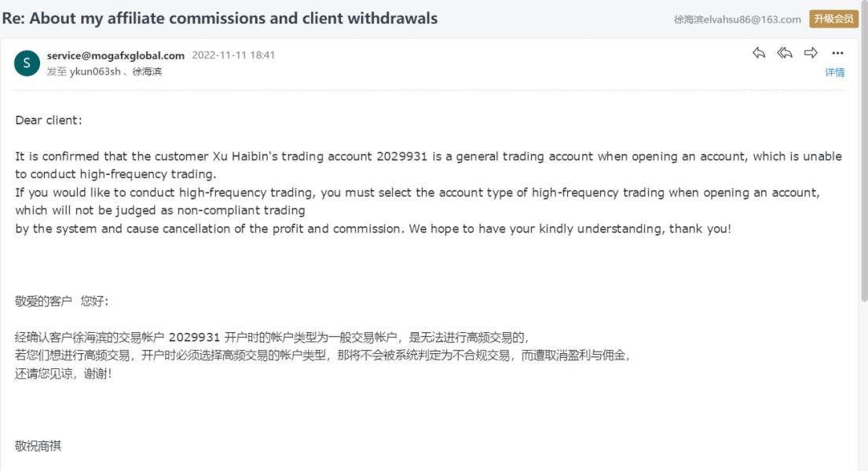
Task: Click the Chinese greeting 敬爱的客户 您好
Action: tap(62, 301)
